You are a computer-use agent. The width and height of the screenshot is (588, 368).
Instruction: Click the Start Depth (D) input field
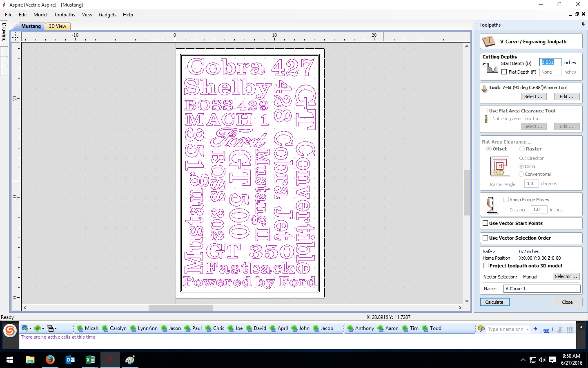(x=550, y=62)
